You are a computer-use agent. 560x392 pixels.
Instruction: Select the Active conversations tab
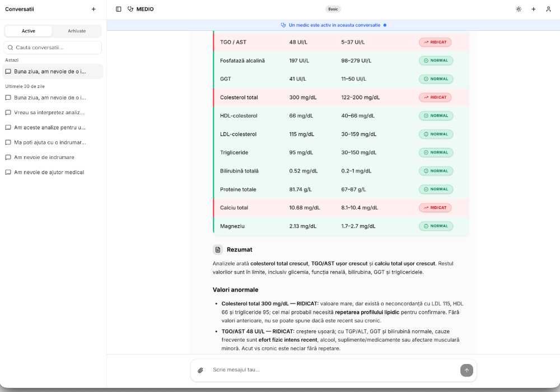click(28, 31)
